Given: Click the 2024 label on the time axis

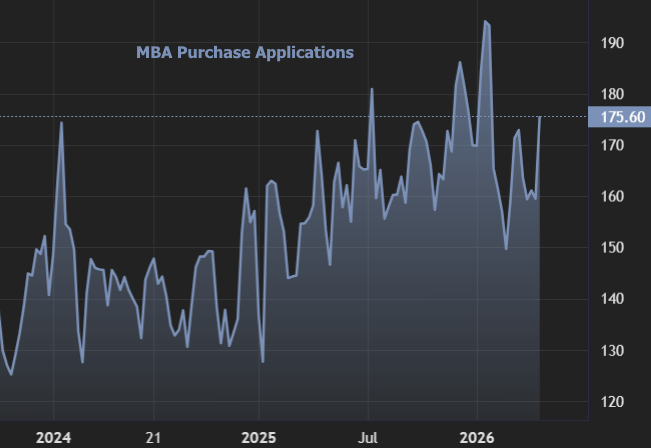Looking at the screenshot, I should click(x=52, y=437).
